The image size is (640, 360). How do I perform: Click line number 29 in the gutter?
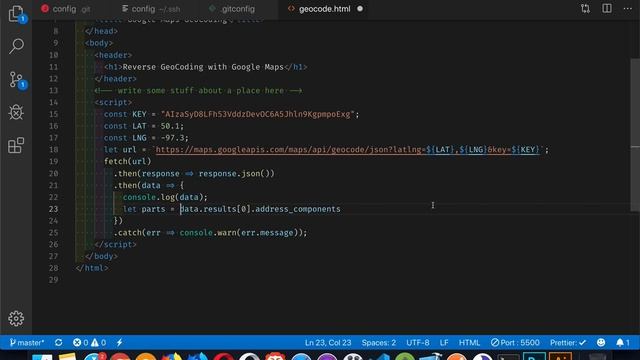tap(53, 280)
